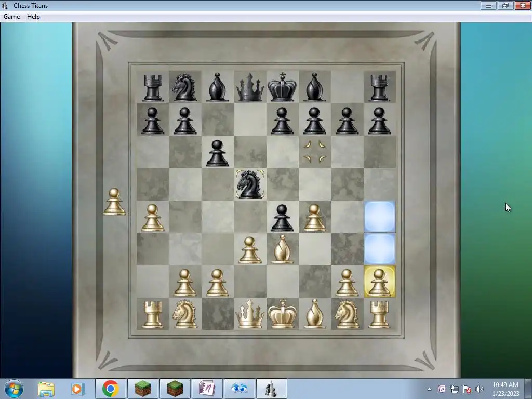Click the black pawn on g7
This screenshot has width=532, height=399.
coord(347,121)
